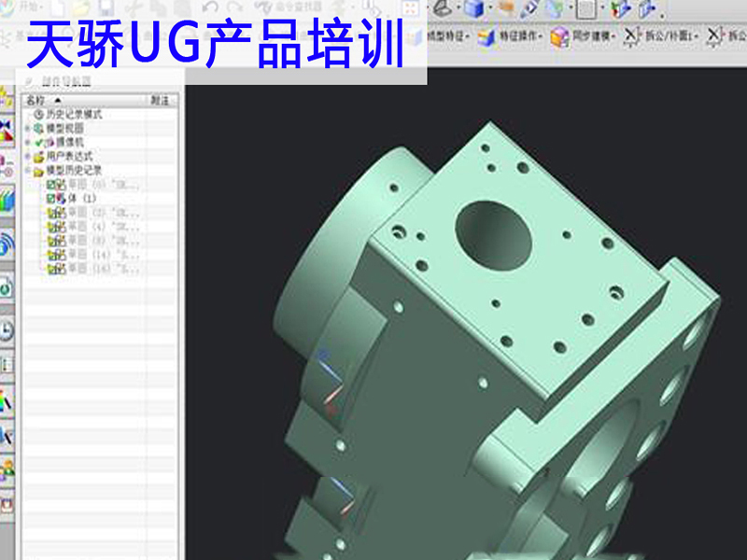Toggle visibility of 草图 (14) feature
This screenshot has height=560, width=747.
coord(52,255)
